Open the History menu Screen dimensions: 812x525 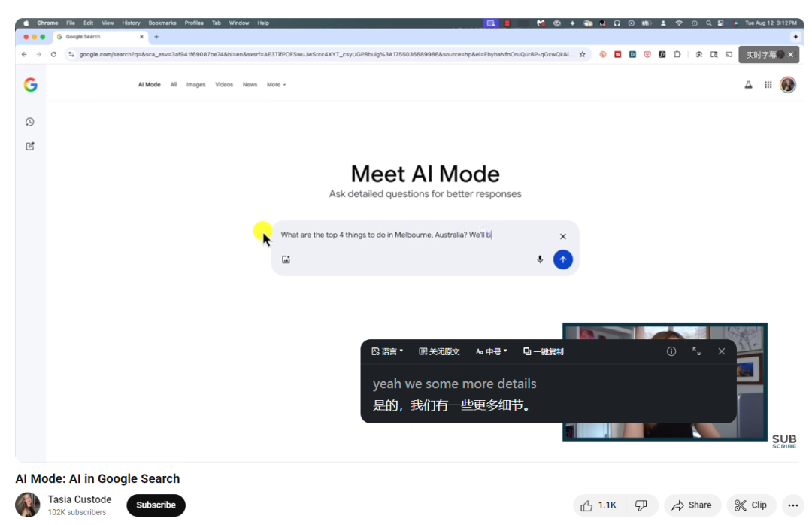point(131,23)
